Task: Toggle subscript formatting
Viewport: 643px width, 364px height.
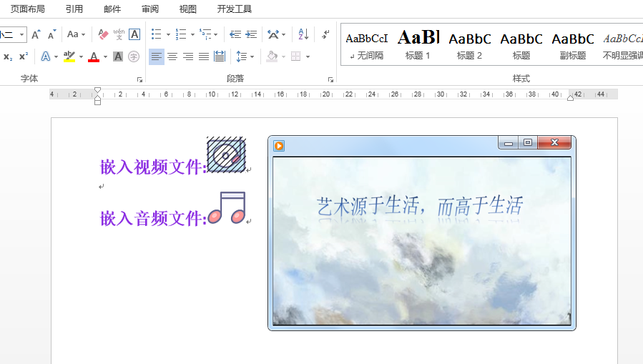Action: pos(8,56)
